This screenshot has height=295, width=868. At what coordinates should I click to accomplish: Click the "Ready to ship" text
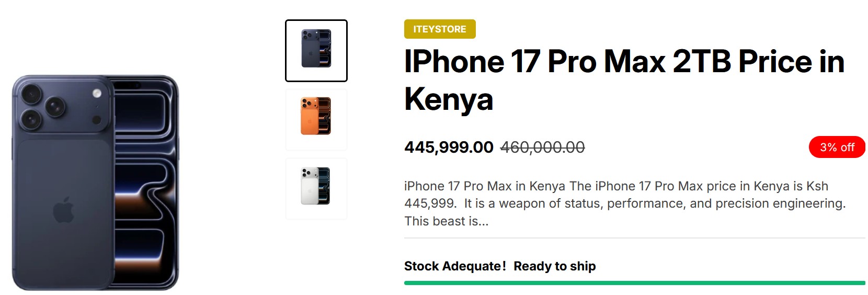[x=554, y=266]
